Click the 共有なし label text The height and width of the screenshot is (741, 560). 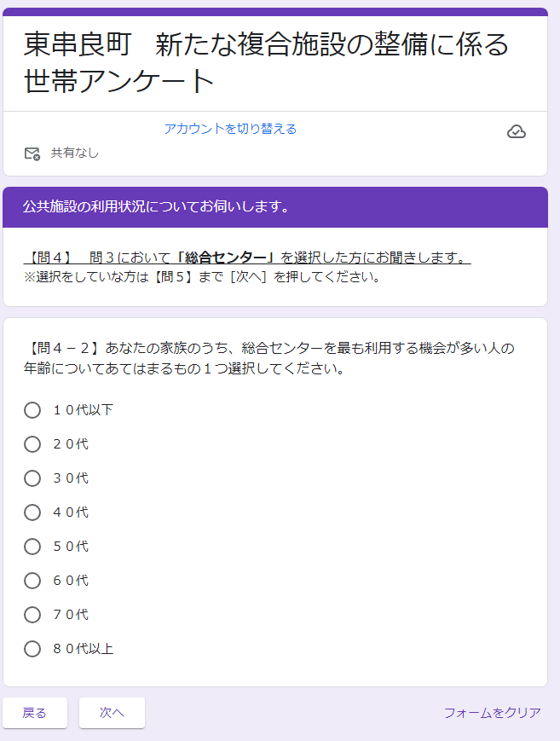coord(75,153)
